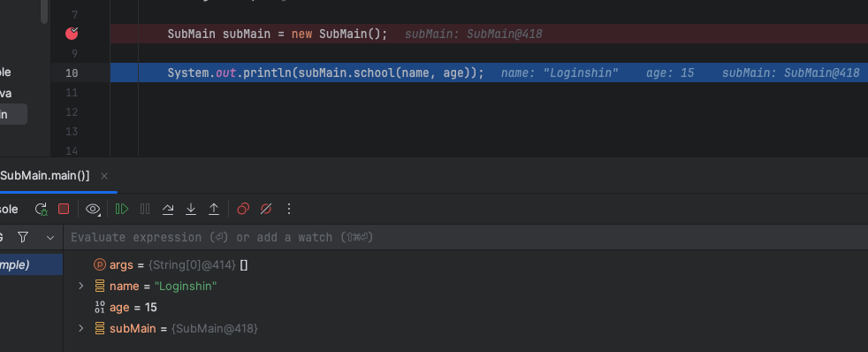This screenshot has width=868, height=352.
Task: Click the args parameter icon
Action: [100, 265]
